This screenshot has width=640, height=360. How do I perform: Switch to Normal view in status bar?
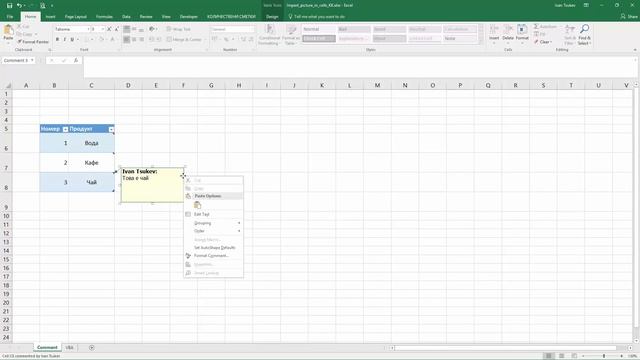(x=549, y=356)
